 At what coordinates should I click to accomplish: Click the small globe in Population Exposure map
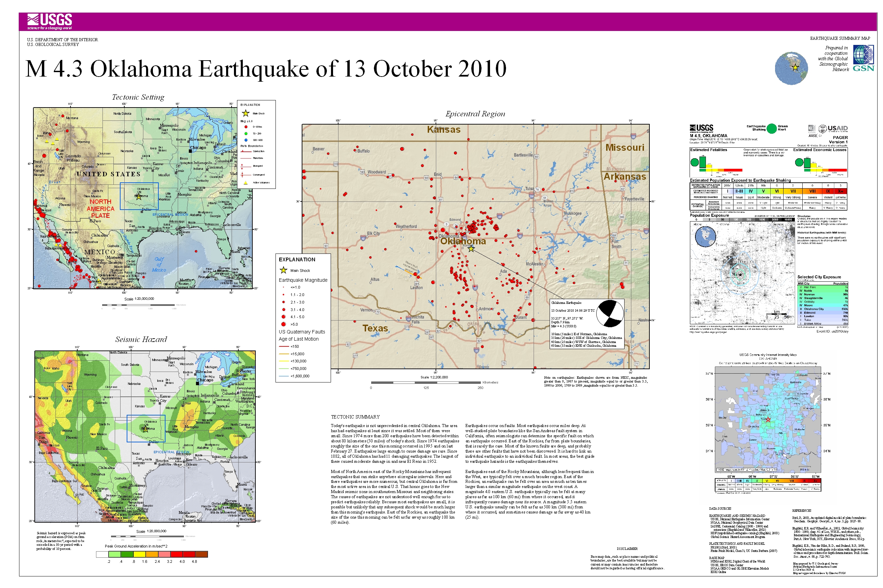tap(705, 236)
